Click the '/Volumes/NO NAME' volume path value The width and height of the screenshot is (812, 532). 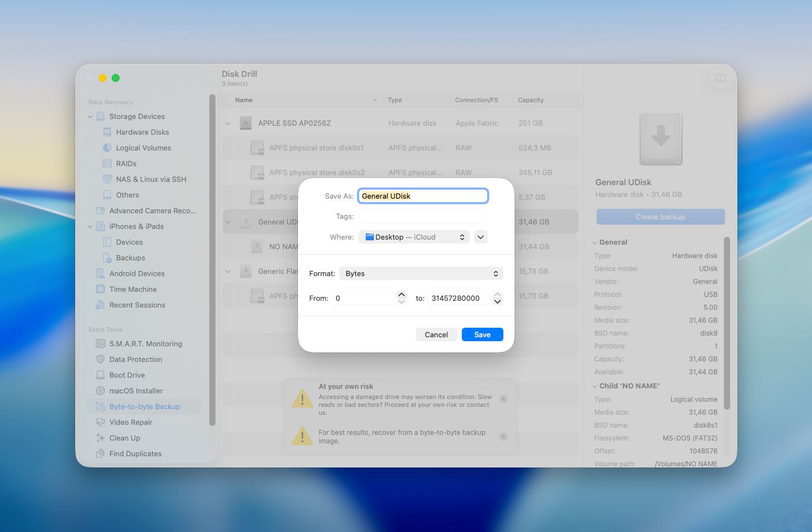(x=686, y=464)
